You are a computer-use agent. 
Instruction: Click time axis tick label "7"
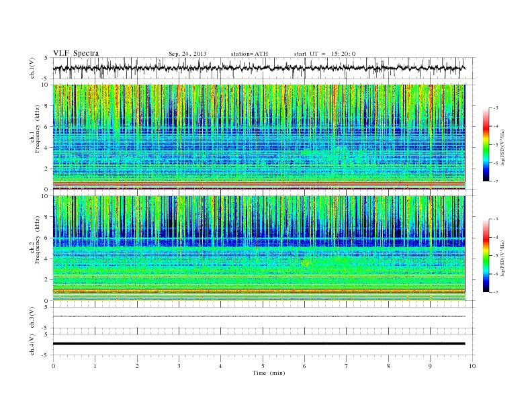(347, 366)
